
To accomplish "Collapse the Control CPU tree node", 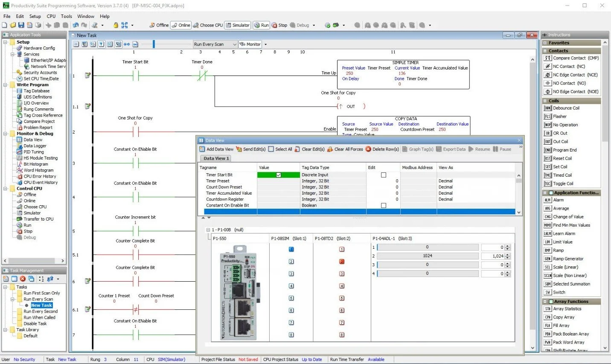I will pos(6,189).
